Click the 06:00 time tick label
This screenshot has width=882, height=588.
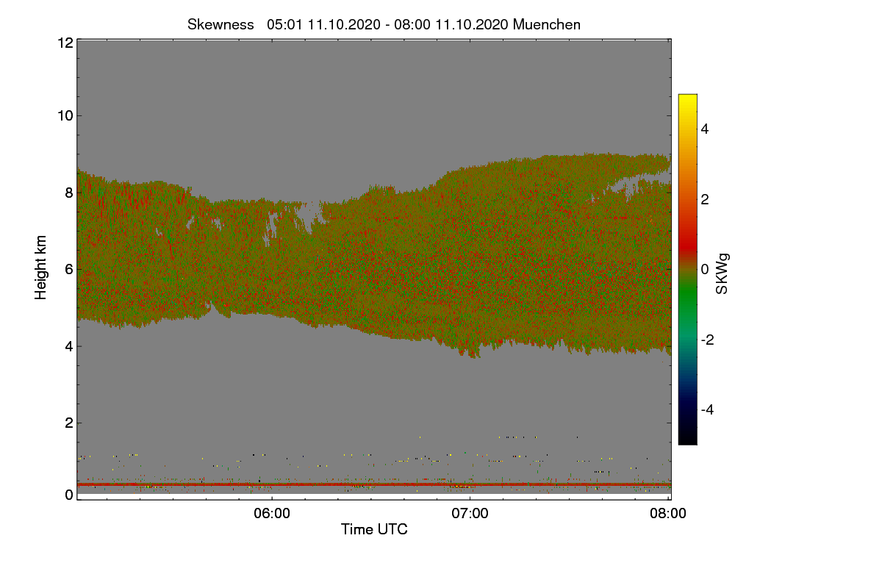pos(272,514)
